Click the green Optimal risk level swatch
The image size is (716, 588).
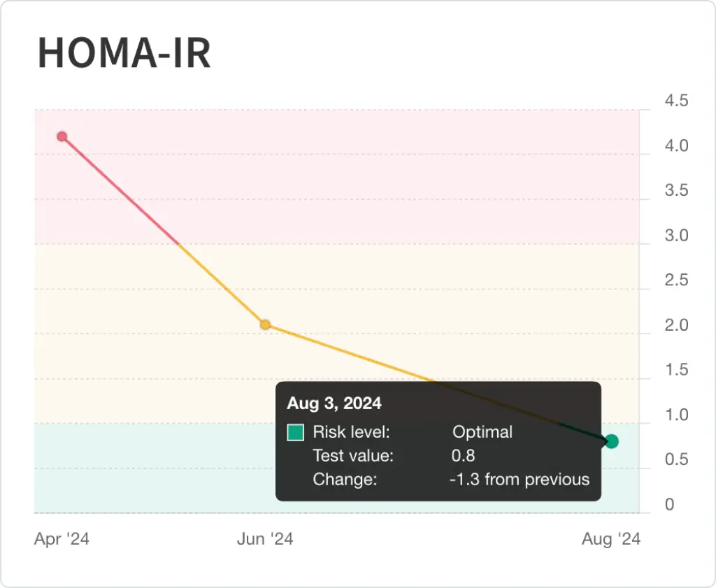[296, 433]
